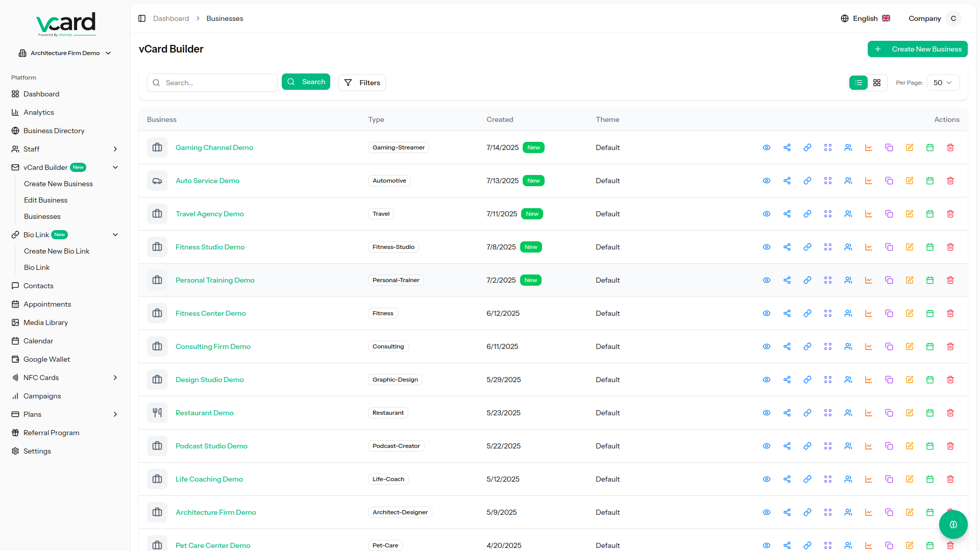980x551 pixels.
Task: Duplicate the Consulting Firm Demo business
Action: click(889, 346)
